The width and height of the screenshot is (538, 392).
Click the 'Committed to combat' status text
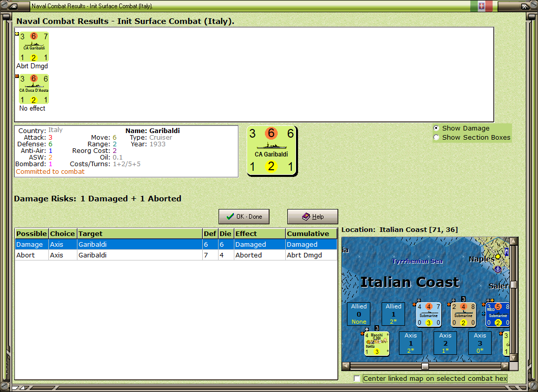click(50, 172)
